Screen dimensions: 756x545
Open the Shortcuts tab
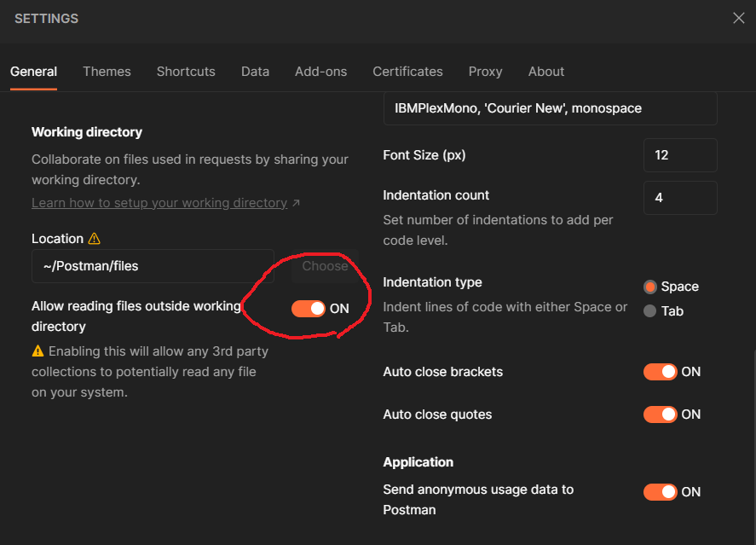pos(186,72)
